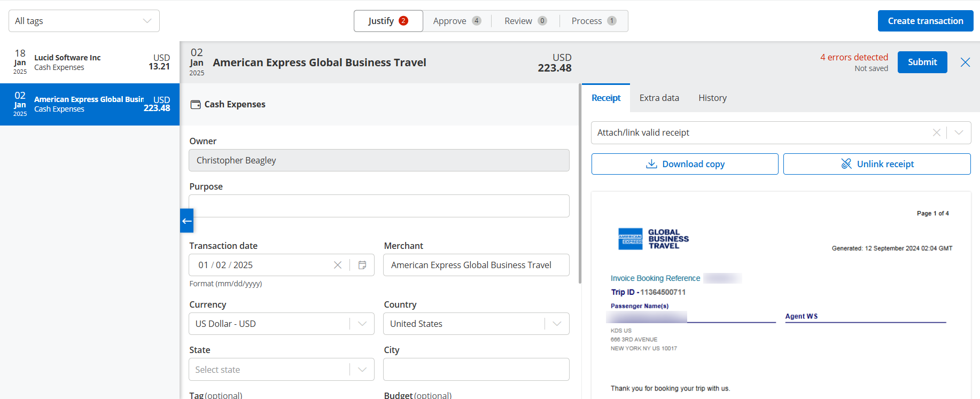Click the Unlink receipt button
The height and width of the screenshot is (399, 980).
click(877, 164)
